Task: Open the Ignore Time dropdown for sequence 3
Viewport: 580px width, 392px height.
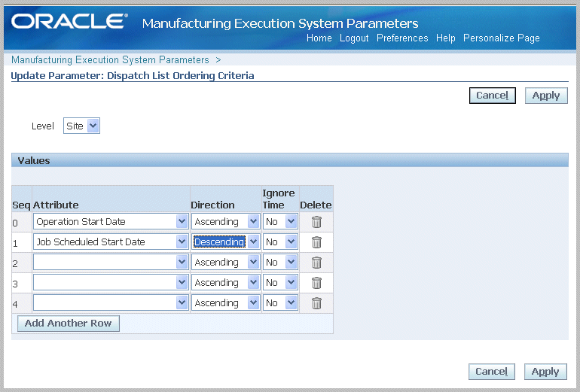Action: pos(280,283)
